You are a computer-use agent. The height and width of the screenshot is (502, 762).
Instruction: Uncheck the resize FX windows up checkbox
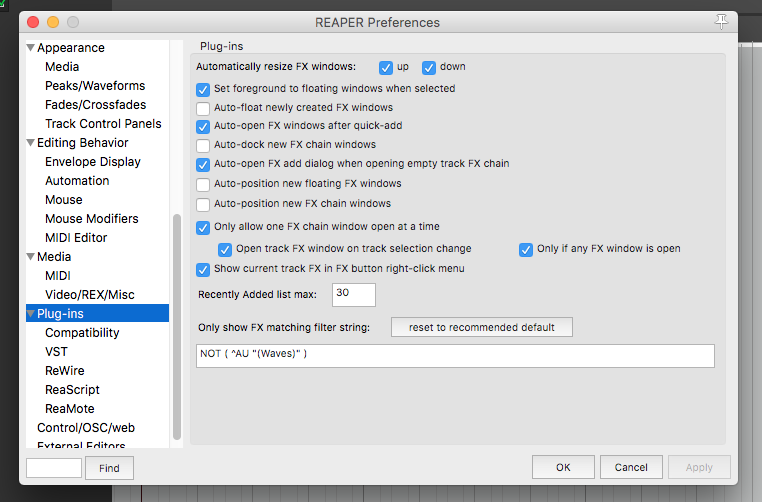tap(386, 68)
